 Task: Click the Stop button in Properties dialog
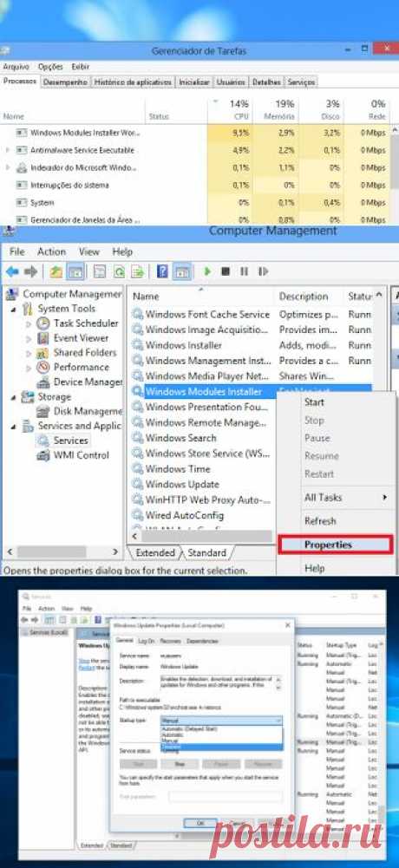pyautogui.click(x=180, y=764)
